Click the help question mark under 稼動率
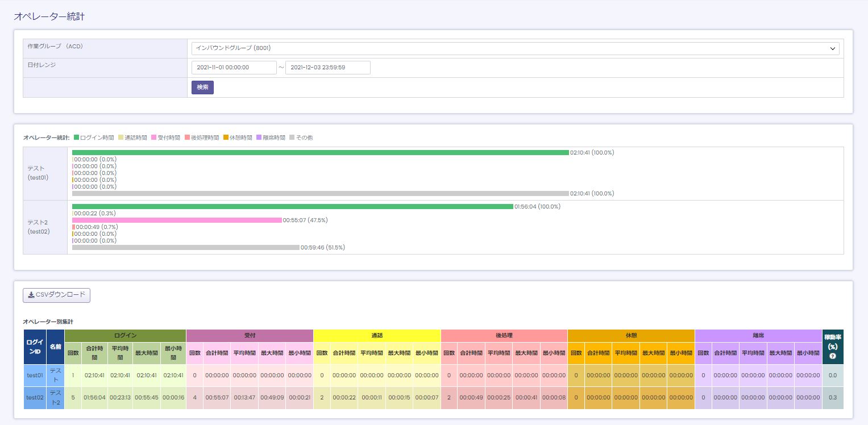The image size is (868, 425). click(x=833, y=356)
